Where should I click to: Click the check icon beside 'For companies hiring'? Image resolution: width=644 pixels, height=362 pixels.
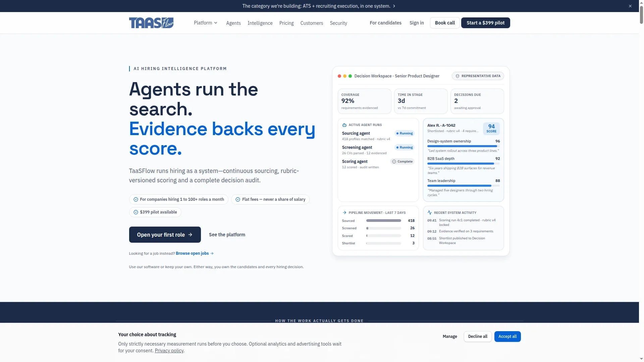(x=136, y=199)
